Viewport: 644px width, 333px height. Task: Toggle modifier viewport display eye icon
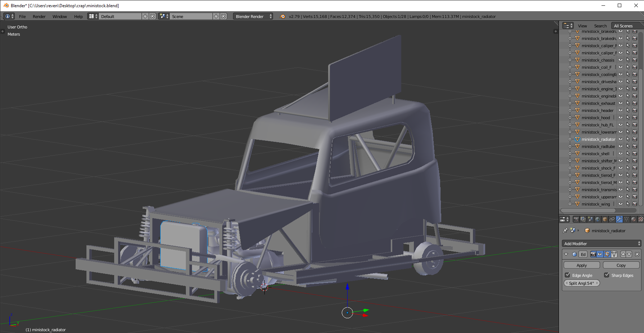click(x=600, y=254)
